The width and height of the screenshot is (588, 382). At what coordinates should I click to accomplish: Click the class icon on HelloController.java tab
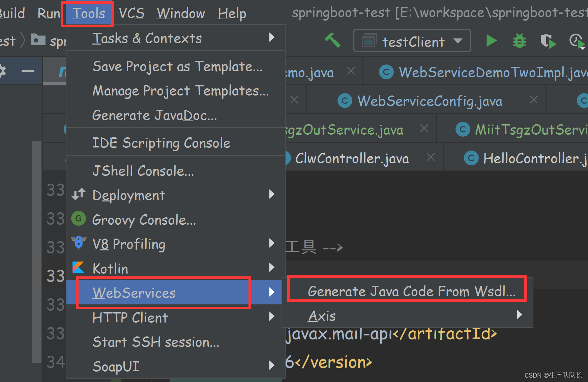471,158
